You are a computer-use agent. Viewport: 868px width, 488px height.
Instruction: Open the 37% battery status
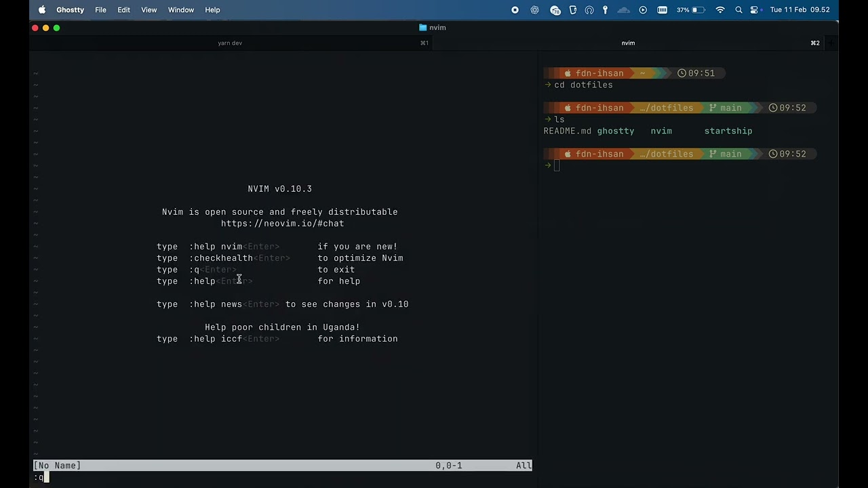(x=691, y=9)
